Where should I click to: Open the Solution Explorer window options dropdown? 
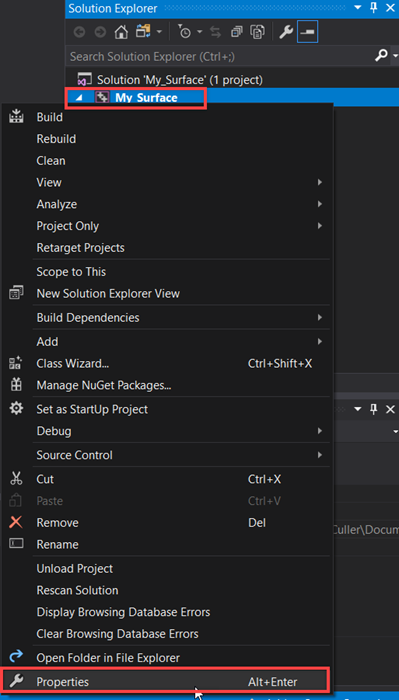[x=358, y=8]
